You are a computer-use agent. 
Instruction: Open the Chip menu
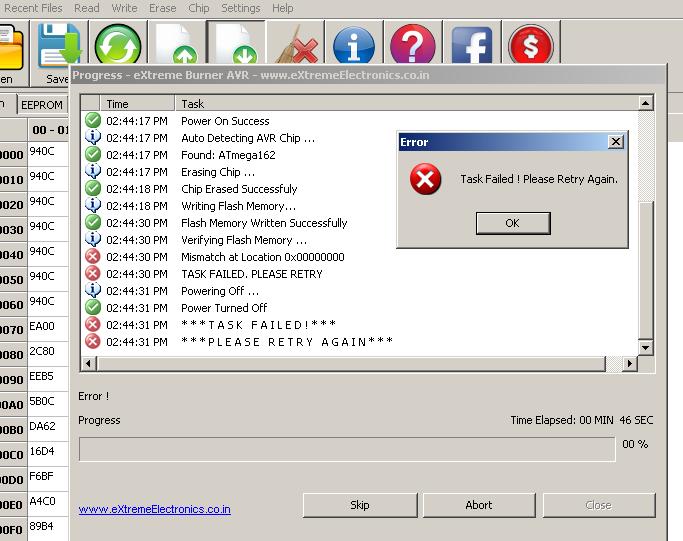[x=199, y=8]
